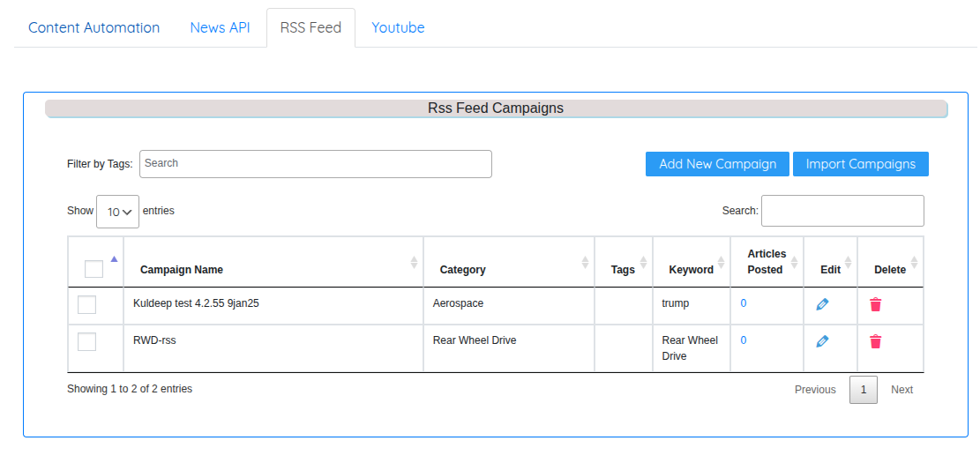Screen dimensions: 980x463
Task: Go to Next page of entries
Action: [901, 390]
